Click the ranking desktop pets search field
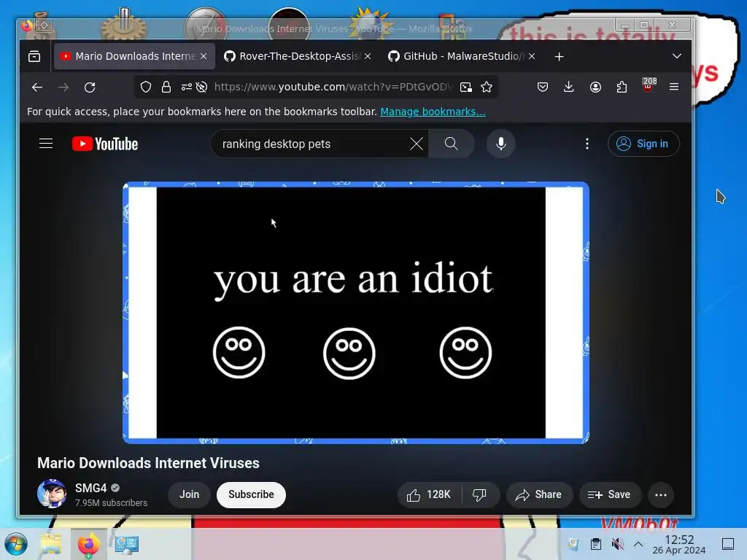This screenshot has height=560, width=747. pos(312,144)
